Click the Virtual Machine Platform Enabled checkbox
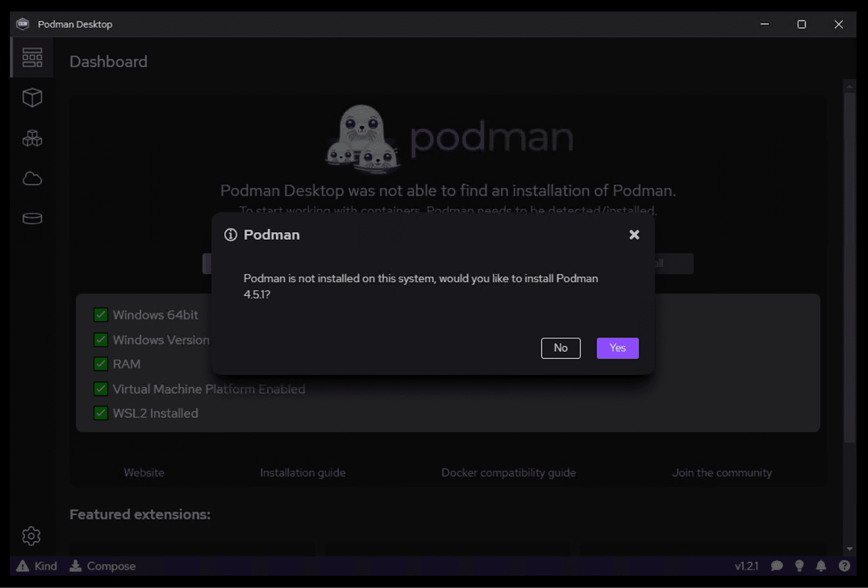 [100, 389]
